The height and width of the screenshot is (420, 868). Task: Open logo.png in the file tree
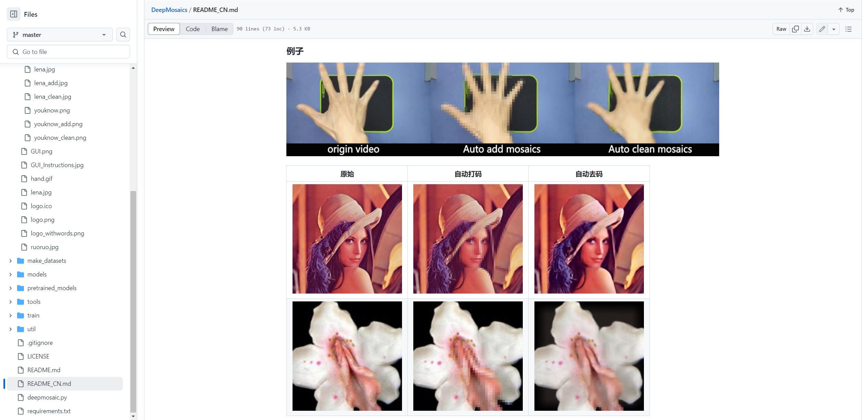click(x=42, y=220)
